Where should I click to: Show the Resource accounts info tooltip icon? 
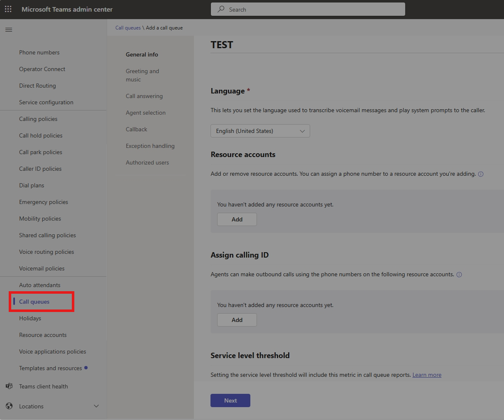[x=481, y=174]
